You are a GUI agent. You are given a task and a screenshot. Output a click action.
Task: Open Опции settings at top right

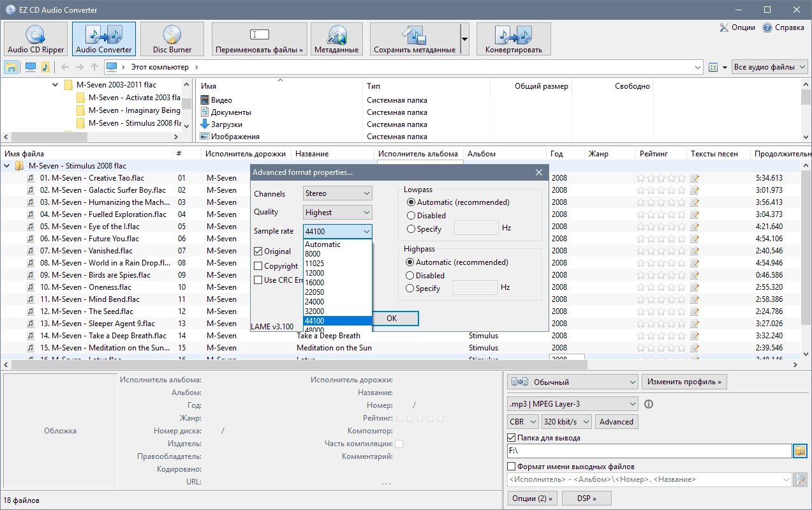737,27
